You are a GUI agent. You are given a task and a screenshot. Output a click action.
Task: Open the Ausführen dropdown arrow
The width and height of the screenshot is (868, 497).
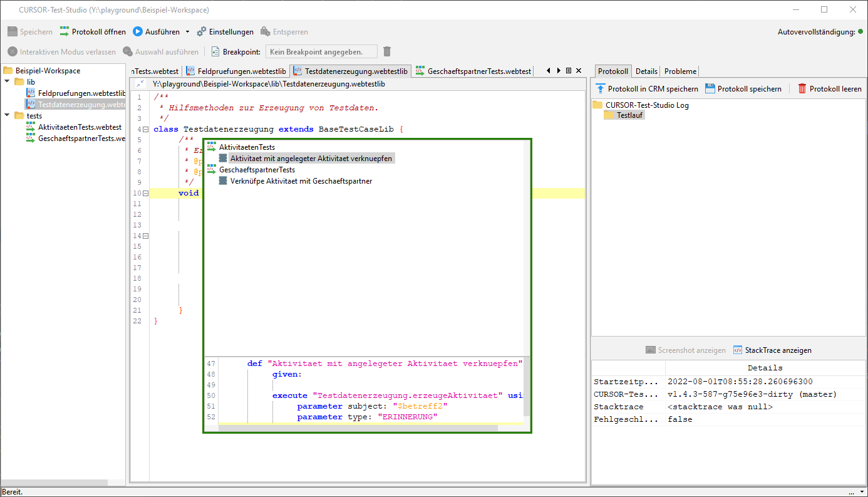(187, 32)
